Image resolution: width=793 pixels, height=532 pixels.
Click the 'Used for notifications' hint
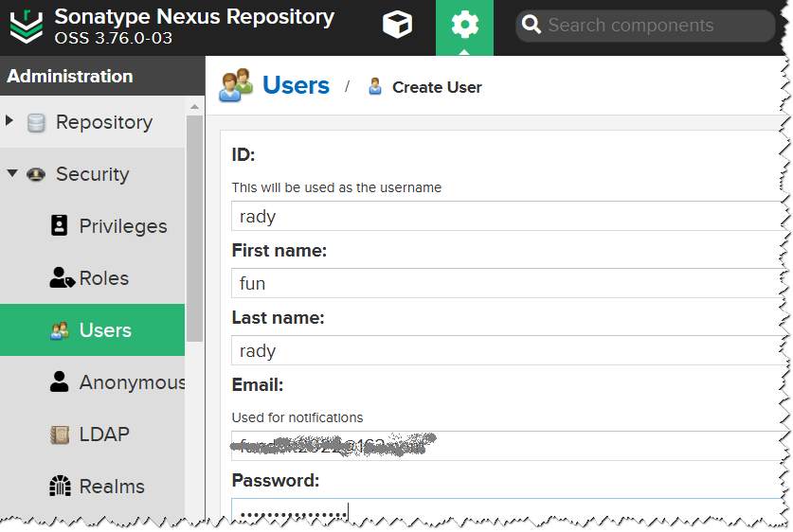297,417
